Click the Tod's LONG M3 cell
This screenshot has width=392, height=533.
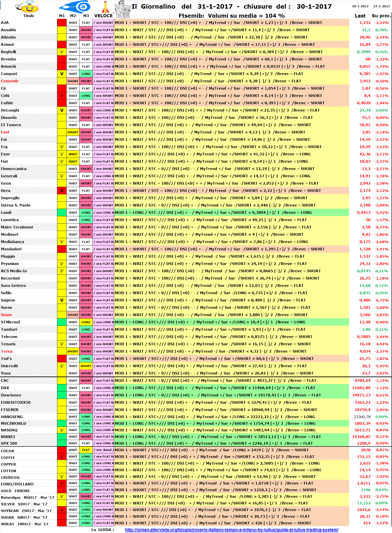pos(86,359)
